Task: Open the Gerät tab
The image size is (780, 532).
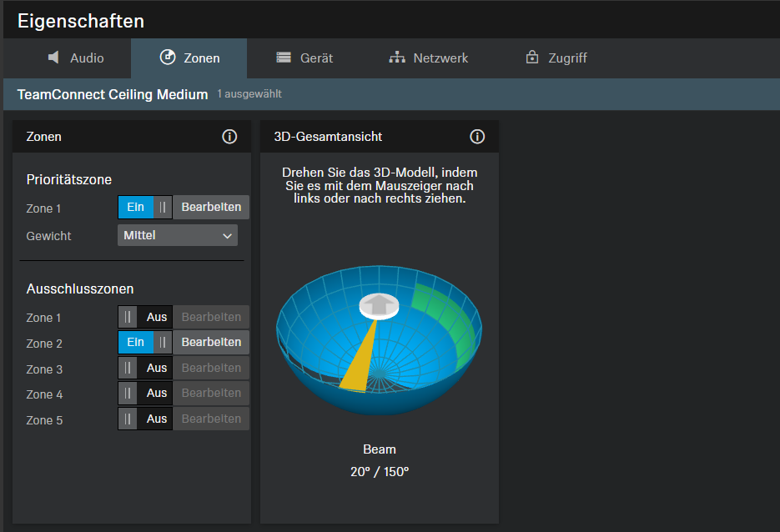Action: coord(304,58)
